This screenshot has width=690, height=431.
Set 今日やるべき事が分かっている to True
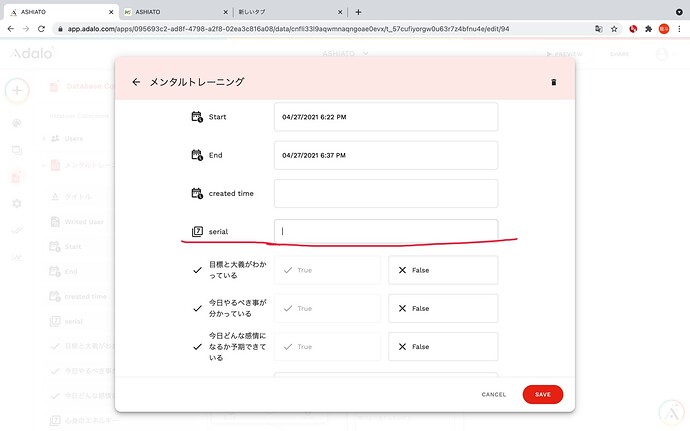(327, 309)
